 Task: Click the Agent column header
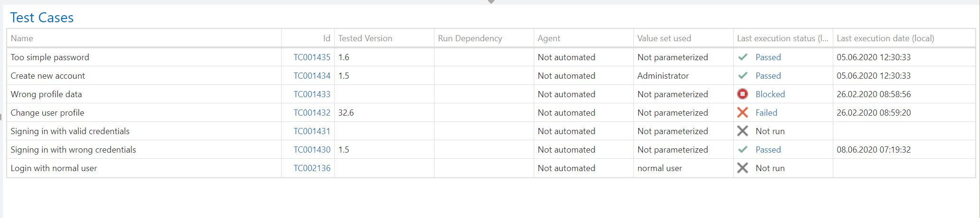(x=549, y=38)
